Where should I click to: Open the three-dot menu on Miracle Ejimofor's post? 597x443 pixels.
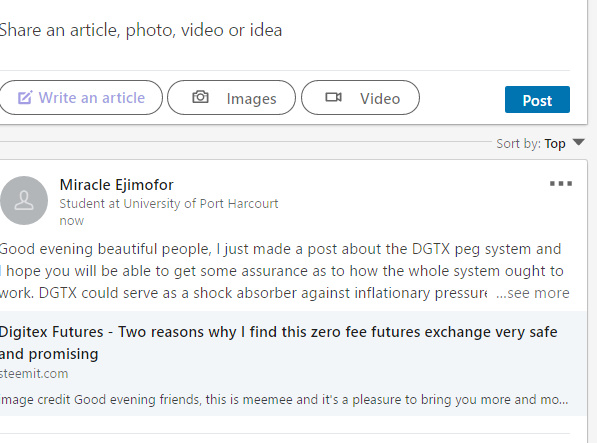pos(561,184)
